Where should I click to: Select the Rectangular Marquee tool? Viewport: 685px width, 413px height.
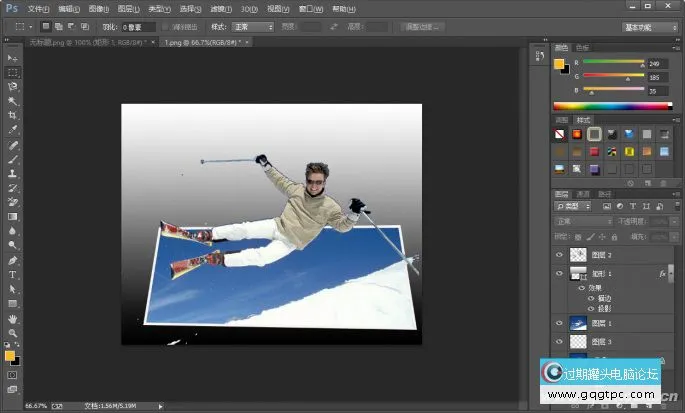[13, 73]
